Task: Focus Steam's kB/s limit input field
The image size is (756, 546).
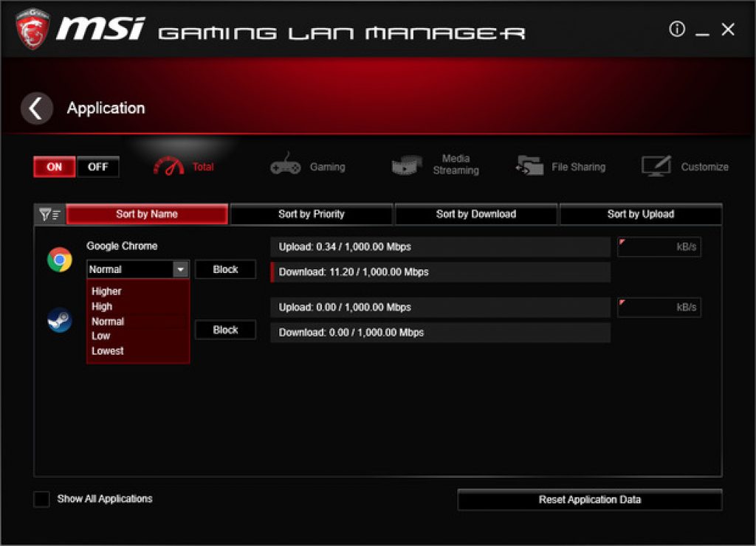Action: [x=659, y=308]
